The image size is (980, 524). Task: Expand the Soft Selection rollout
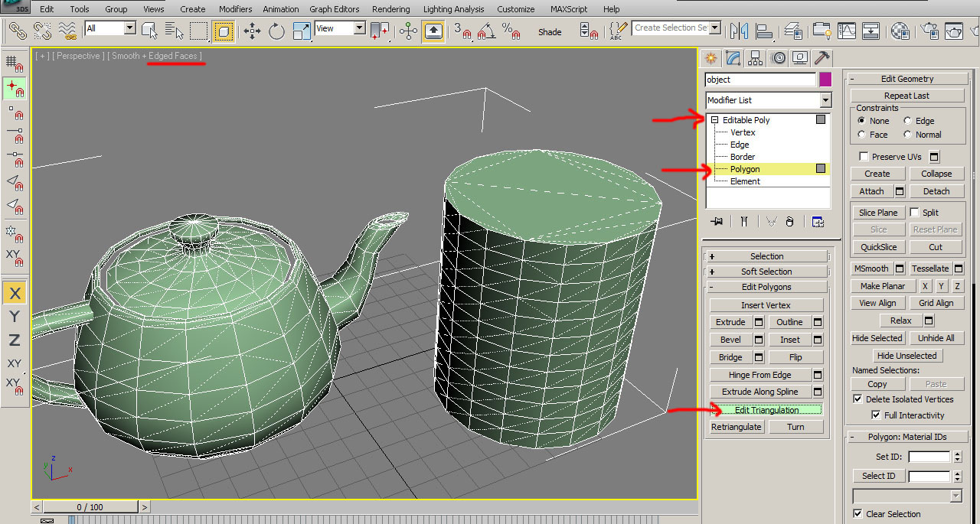point(766,272)
